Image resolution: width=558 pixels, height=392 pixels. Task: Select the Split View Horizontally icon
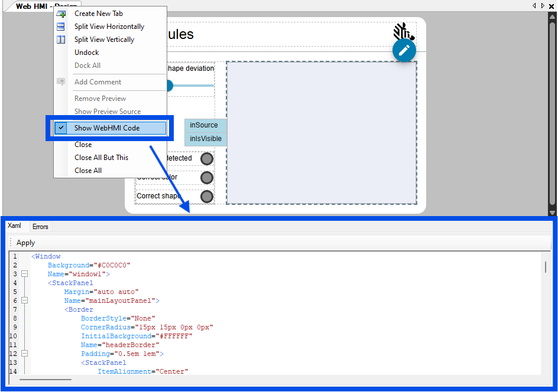(x=61, y=26)
